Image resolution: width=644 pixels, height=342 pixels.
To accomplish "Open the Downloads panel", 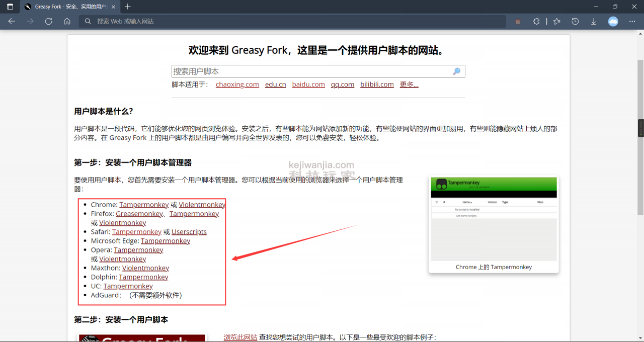I will (594, 21).
